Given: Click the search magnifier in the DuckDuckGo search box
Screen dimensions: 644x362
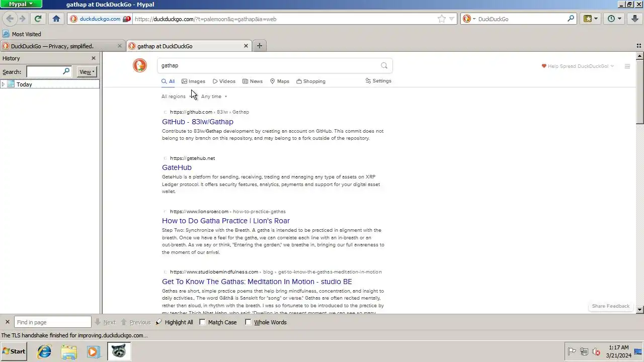Looking at the screenshot, I should tap(571, 19).
